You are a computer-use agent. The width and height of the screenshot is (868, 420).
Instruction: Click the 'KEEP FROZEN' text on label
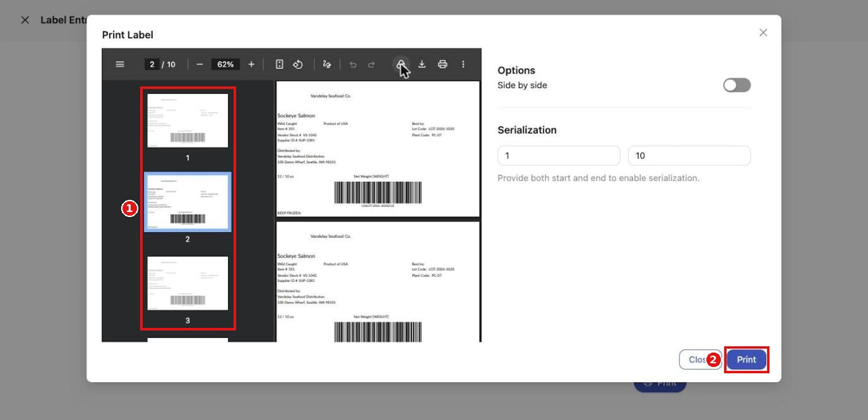coord(289,213)
